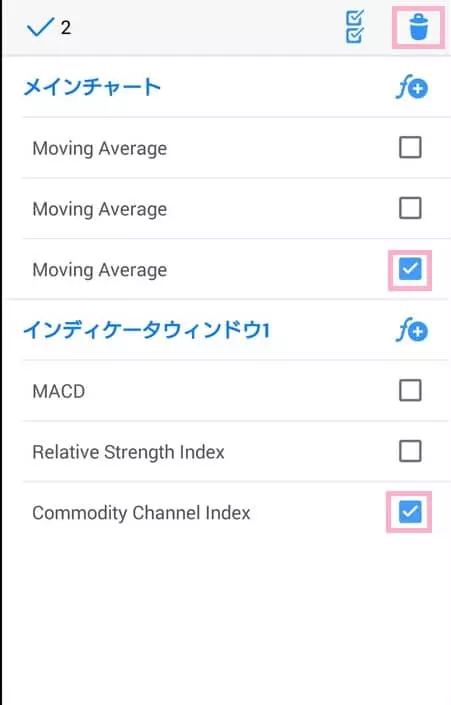Click the selected count number 2
The image size is (451, 705).
(66, 28)
